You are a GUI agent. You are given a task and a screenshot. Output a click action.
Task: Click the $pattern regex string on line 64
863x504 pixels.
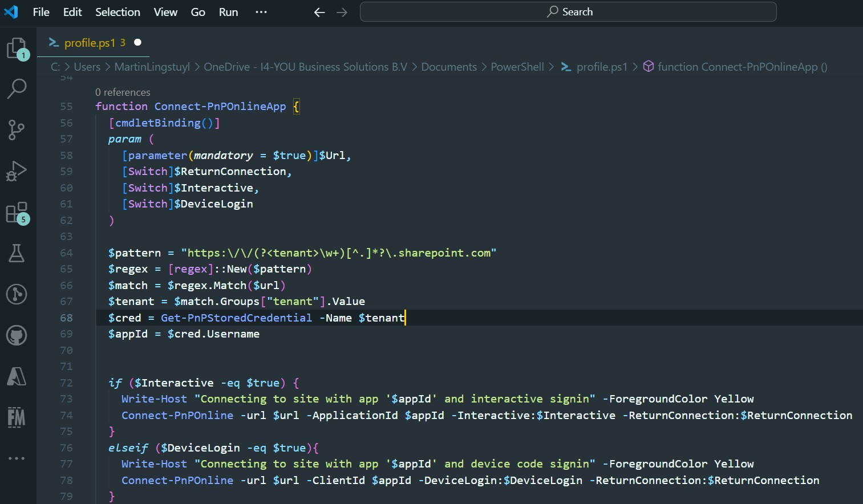point(339,253)
